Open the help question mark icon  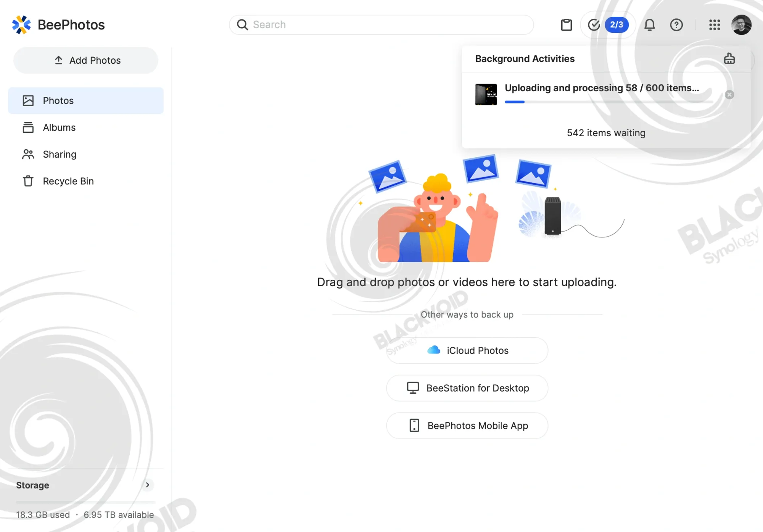click(676, 25)
